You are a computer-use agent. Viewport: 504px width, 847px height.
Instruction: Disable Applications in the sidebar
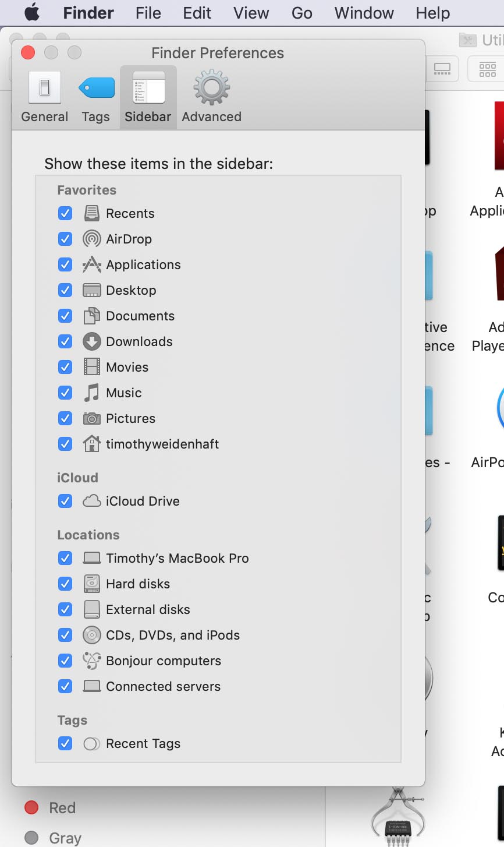click(x=65, y=264)
